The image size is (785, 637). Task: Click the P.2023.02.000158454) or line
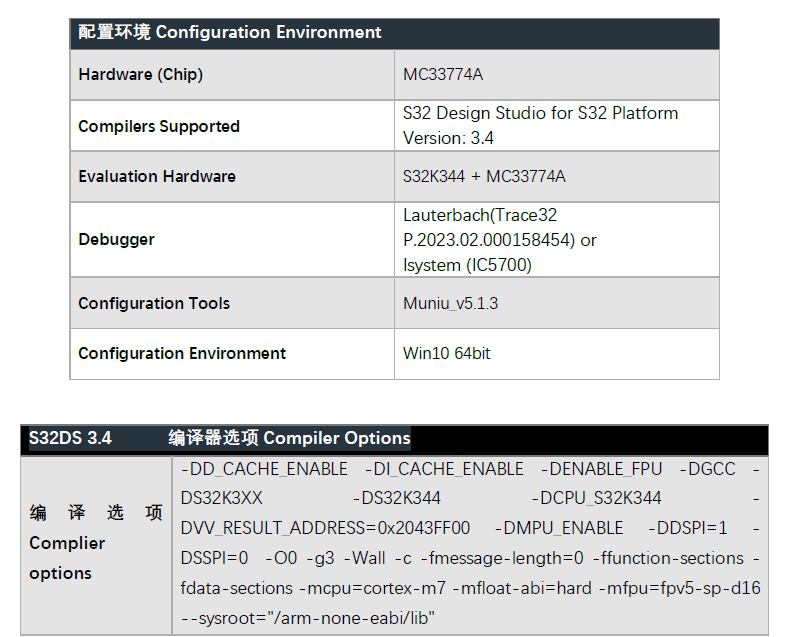(x=500, y=240)
